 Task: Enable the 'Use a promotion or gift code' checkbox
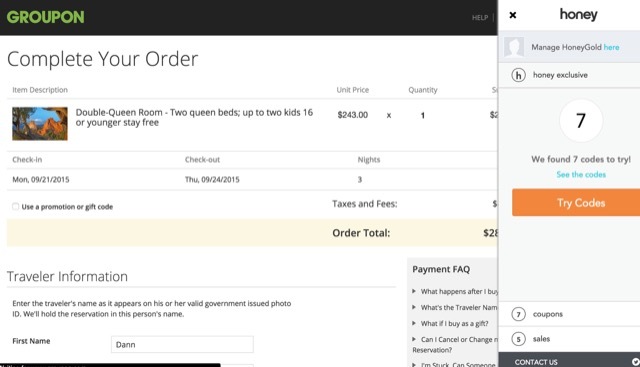[16, 207]
